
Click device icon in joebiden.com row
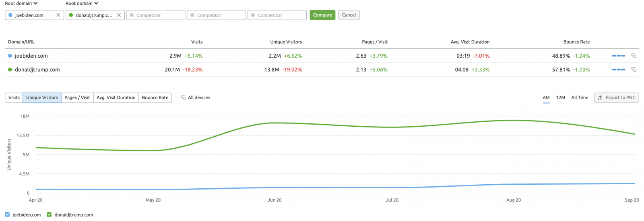pyautogui.click(x=634, y=56)
